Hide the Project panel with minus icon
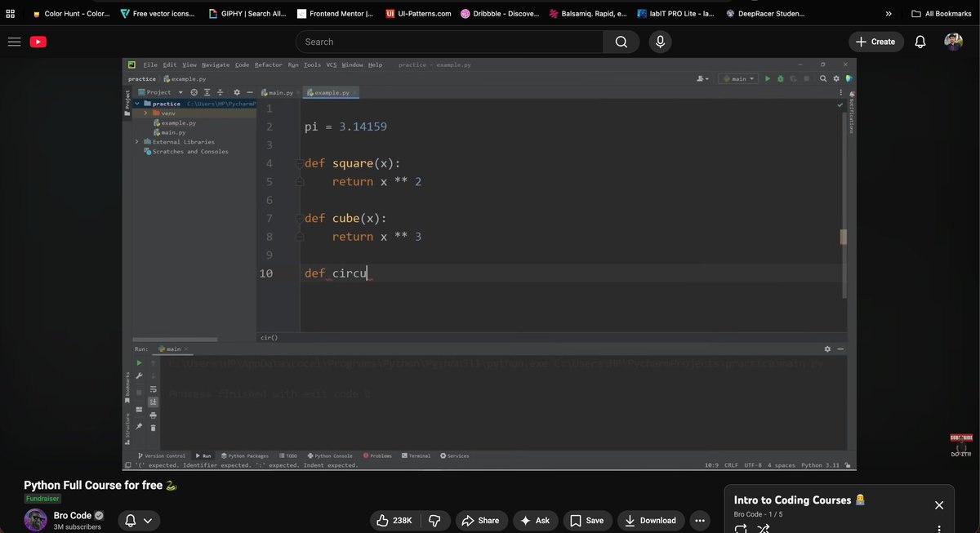This screenshot has height=533, width=980. point(250,92)
